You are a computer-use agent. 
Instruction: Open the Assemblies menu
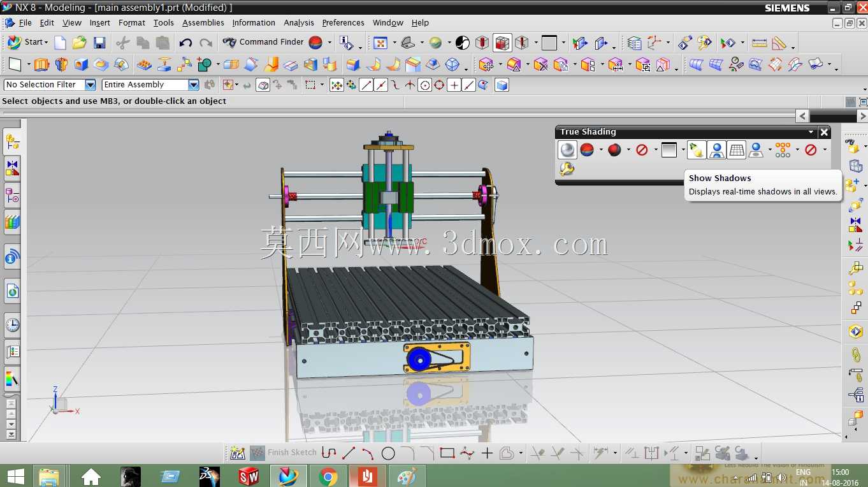tap(203, 22)
